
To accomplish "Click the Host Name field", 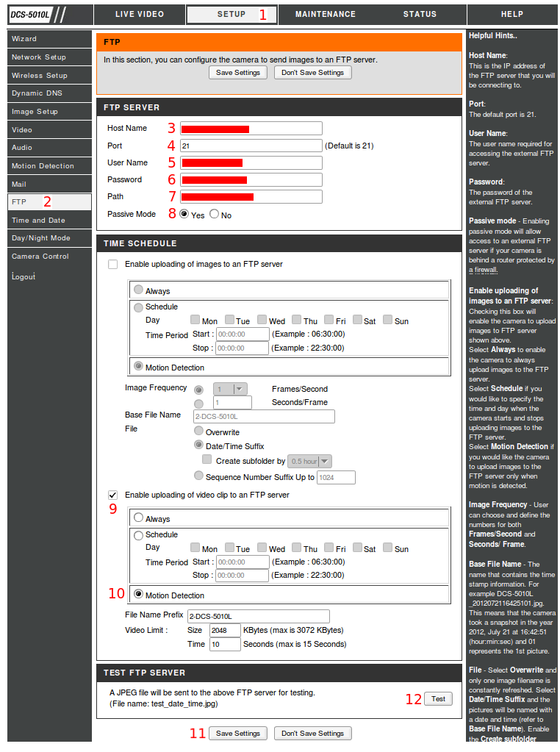I will (x=251, y=128).
